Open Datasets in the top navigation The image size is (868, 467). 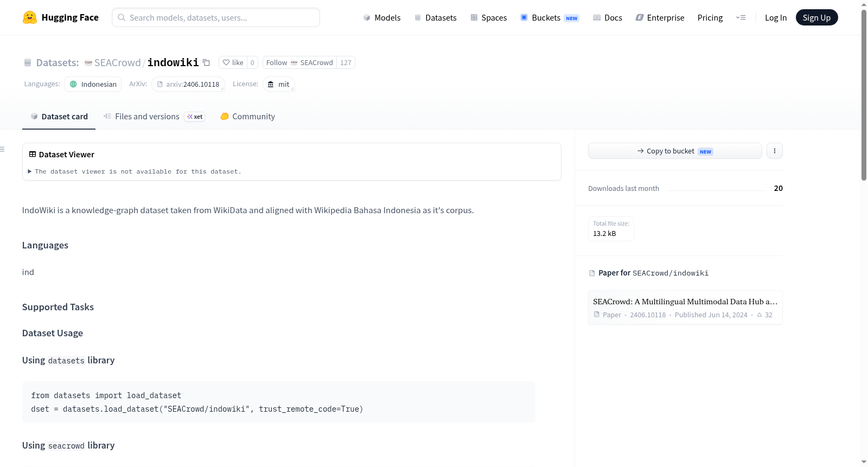pyautogui.click(x=436, y=17)
